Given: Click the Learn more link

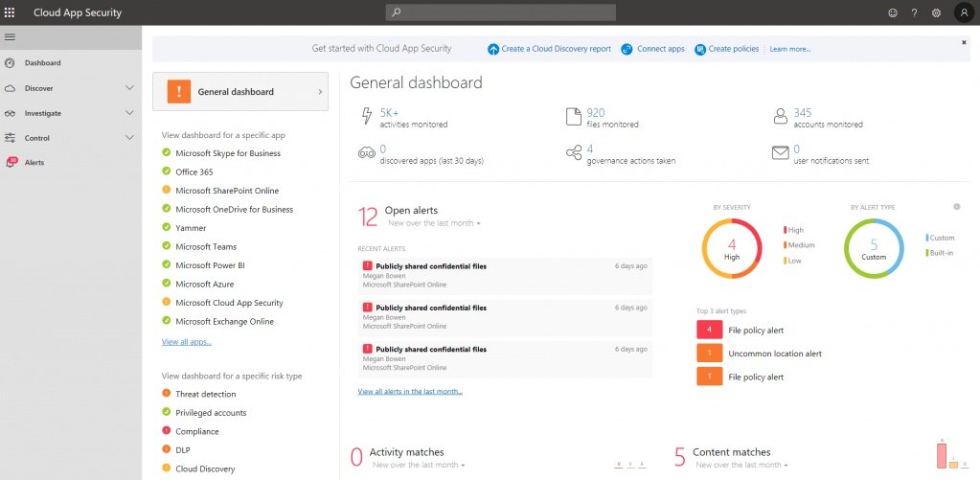Looking at the screenshot, I should [790, 49].
